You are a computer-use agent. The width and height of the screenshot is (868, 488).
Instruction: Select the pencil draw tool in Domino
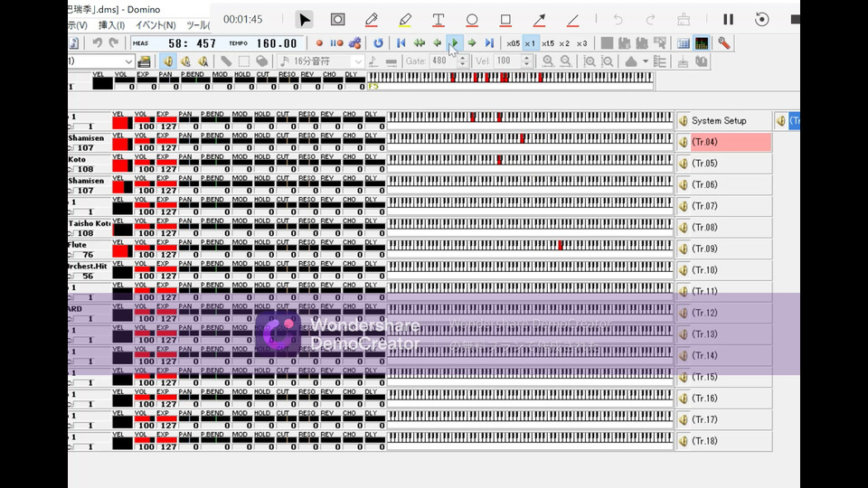click(x=226, y=61)
